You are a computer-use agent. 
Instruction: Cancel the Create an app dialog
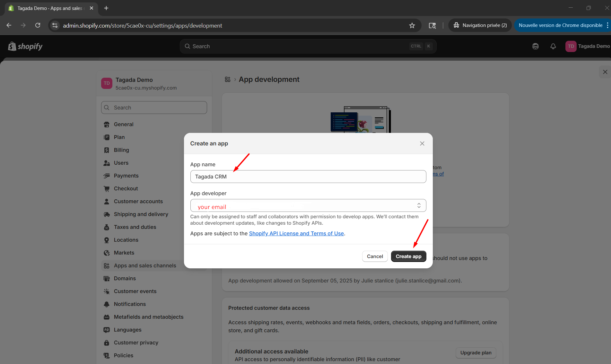(375, 256)
